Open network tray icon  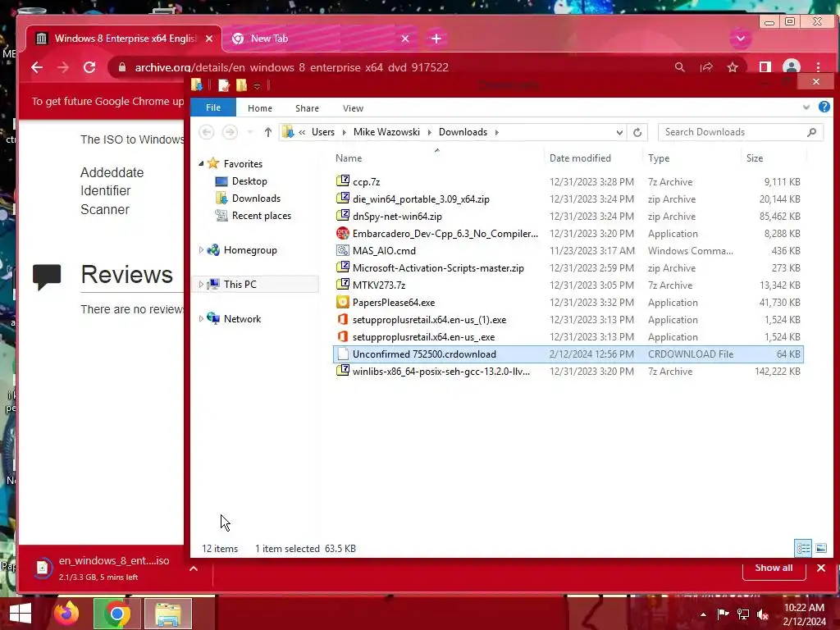pos(743,614)
